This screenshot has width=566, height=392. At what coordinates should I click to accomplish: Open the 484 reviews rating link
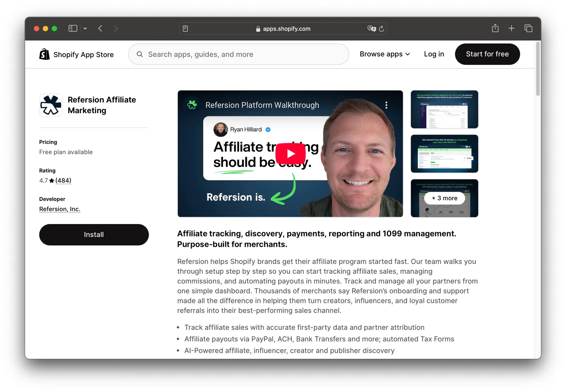pyautogui.click(x=63, y=180)
